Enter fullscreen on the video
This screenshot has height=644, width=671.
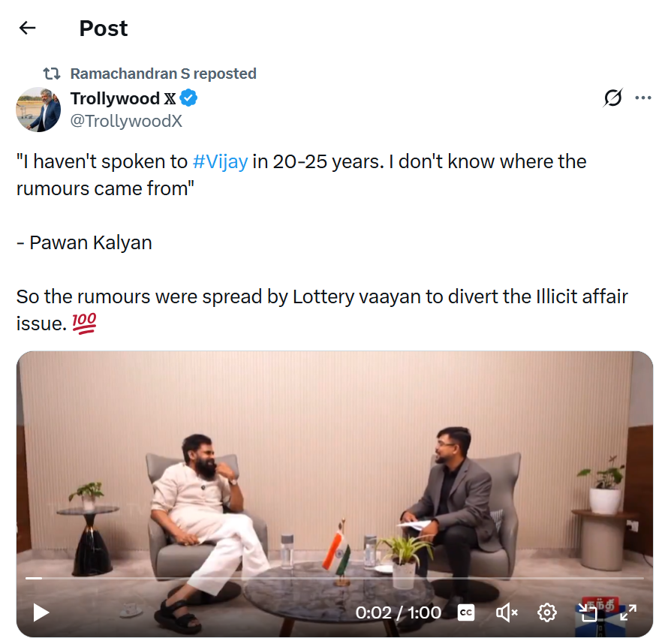(627, 612)
